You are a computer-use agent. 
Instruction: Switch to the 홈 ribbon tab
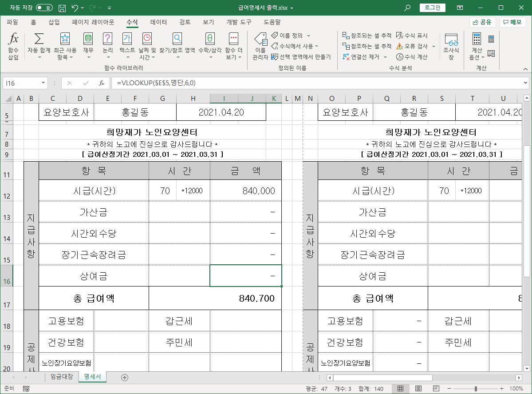click(x=33, y=22)
